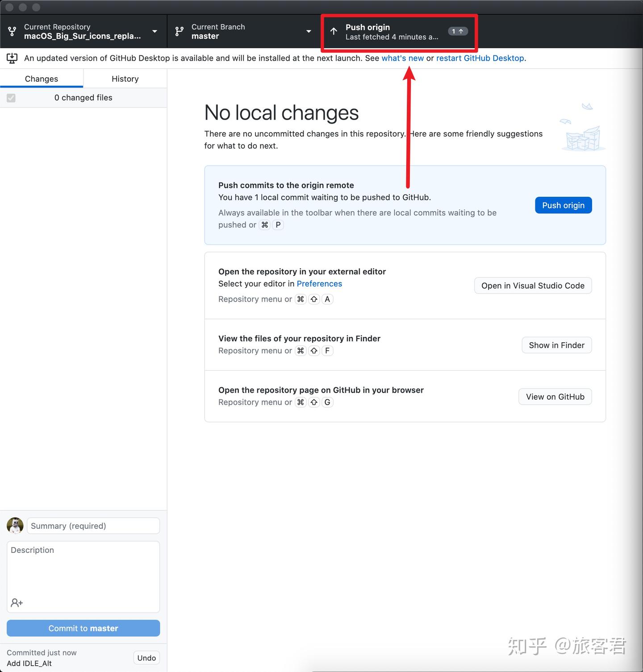
Task: Click restart GitHub Desktop link
Action: click(480, 58)
